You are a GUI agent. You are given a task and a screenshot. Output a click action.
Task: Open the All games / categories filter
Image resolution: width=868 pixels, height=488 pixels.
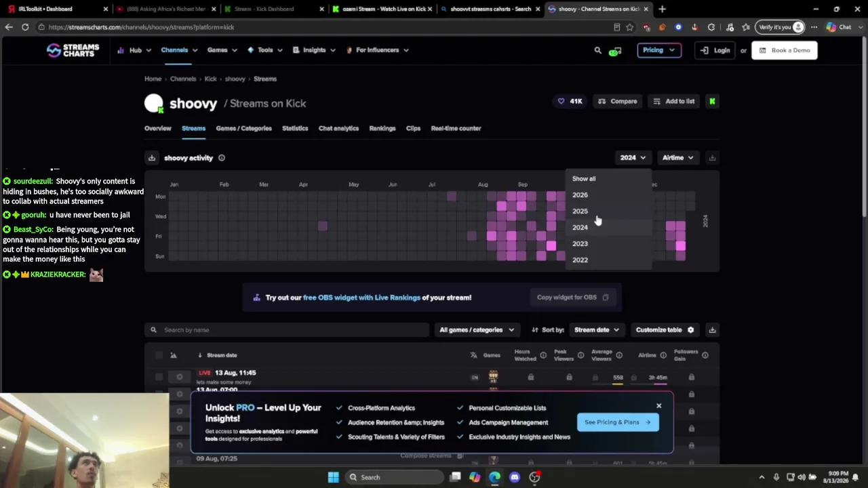point(476,330)
